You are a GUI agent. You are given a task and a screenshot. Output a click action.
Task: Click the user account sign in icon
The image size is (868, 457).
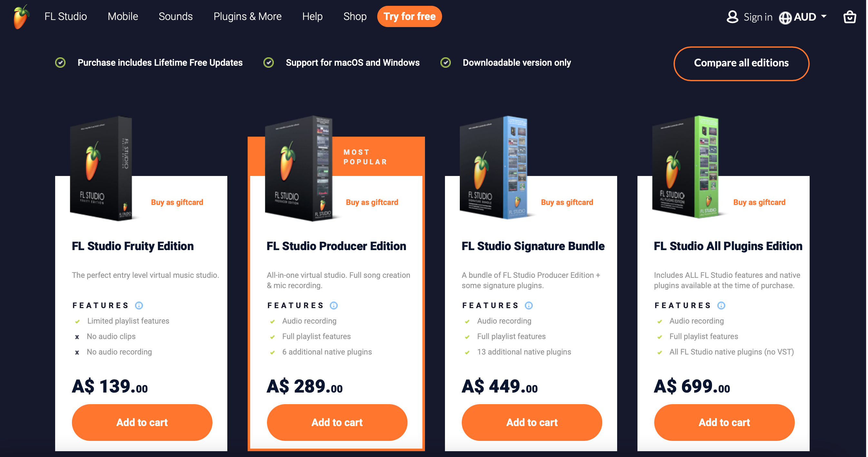(733, 15)
